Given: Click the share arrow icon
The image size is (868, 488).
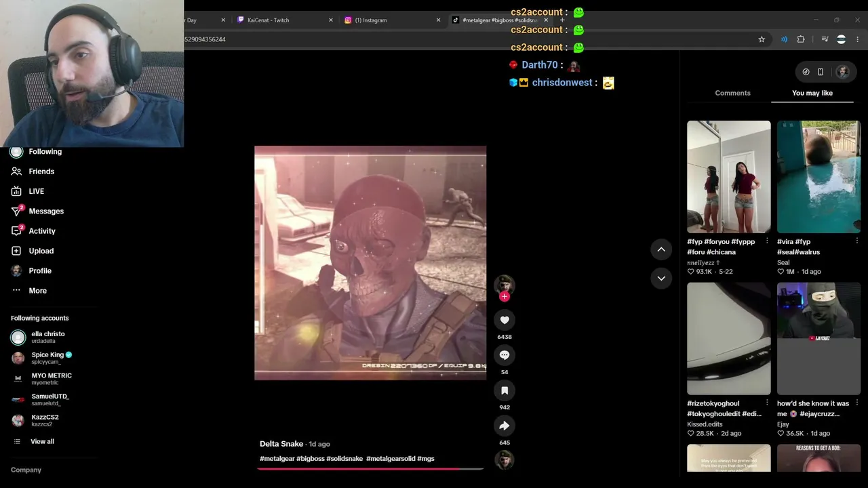Looking at the screenshot, I should coord(505,426).
